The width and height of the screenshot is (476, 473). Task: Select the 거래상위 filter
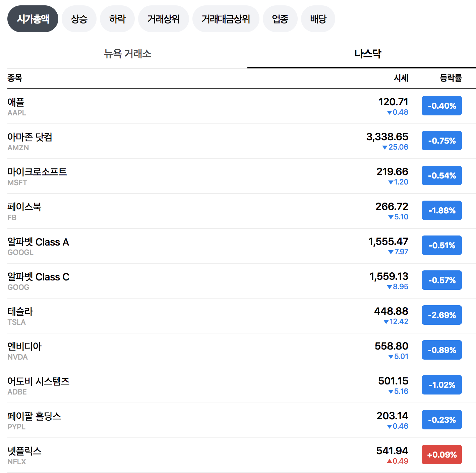coord(164,19)
